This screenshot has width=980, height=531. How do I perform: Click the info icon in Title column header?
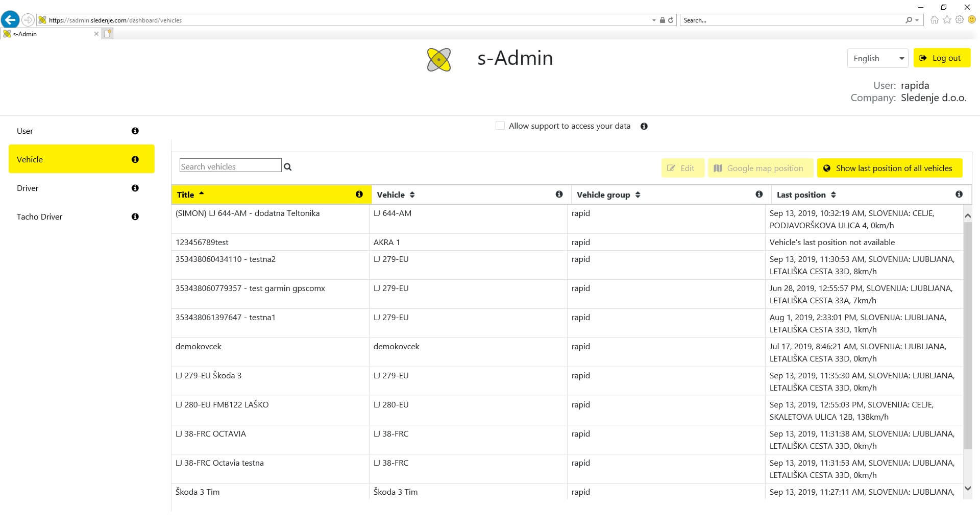coord(359,194)
